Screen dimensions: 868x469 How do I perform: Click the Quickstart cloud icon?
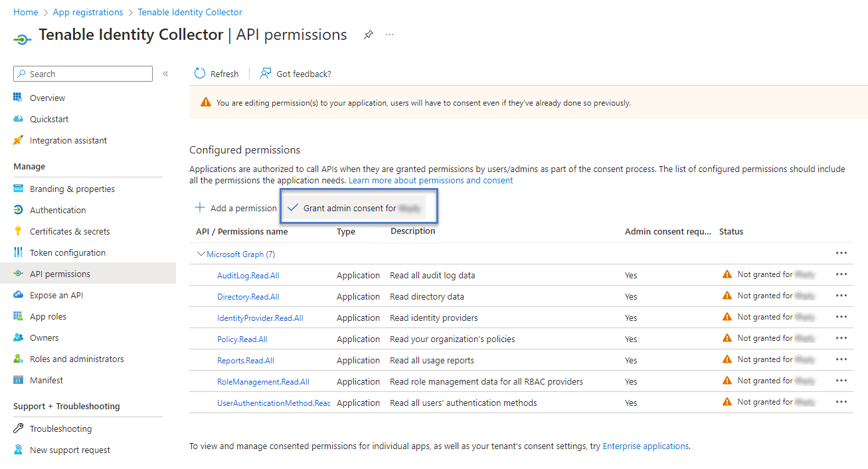click(x=18, y=119)
